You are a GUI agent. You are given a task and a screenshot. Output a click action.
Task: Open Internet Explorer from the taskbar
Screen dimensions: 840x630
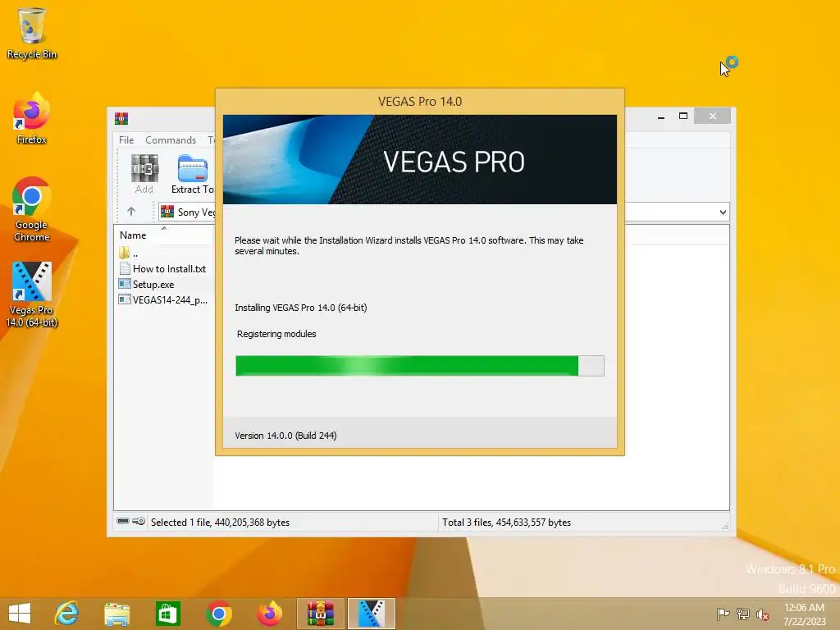point(67,614)
